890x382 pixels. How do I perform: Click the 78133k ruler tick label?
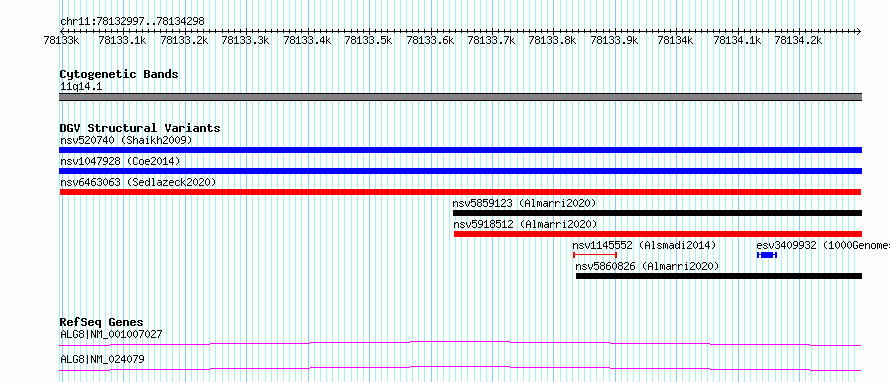tap(62, 40)
